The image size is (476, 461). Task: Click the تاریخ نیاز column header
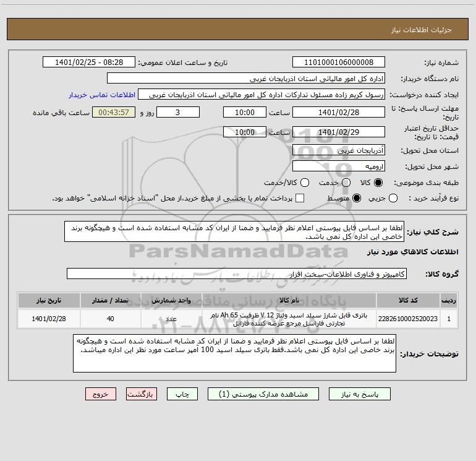tap(49, 300)
